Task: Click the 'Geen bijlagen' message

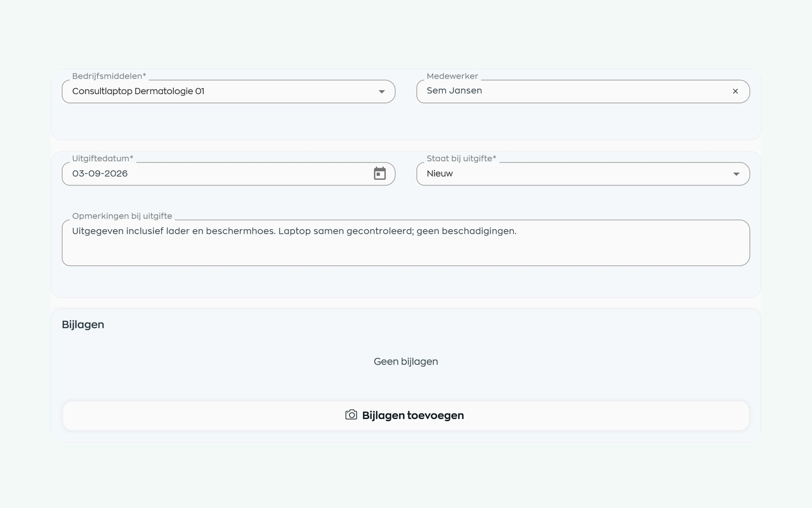Action: (x=406, y=361)
